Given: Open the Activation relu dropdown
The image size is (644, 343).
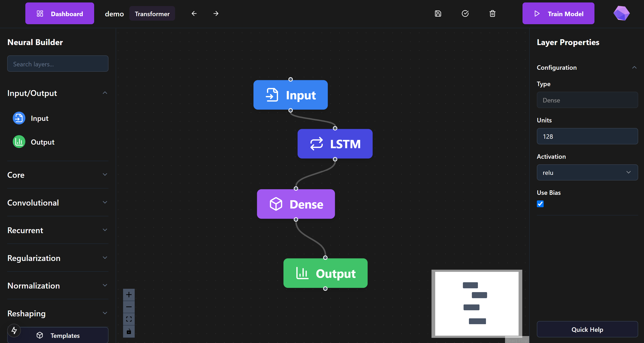Looking at the screenshot, I should [587, 172].
